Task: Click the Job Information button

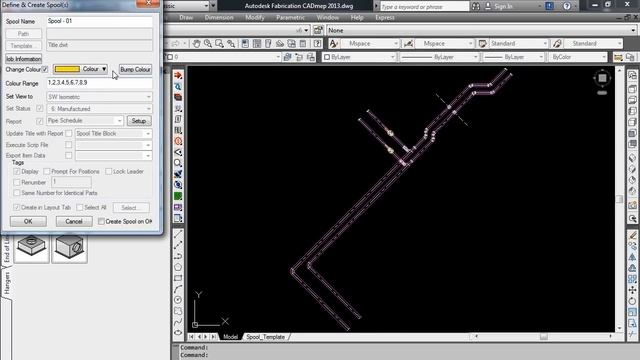Action: (24, 59)
